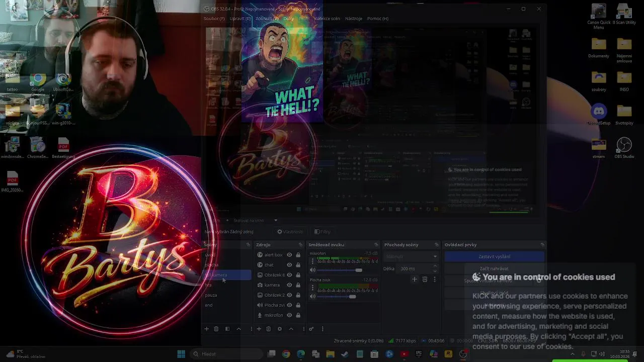This screenshot has width=644, height=362.
Task: Open the Kolekce scén menu
Action: pos(327,19)
